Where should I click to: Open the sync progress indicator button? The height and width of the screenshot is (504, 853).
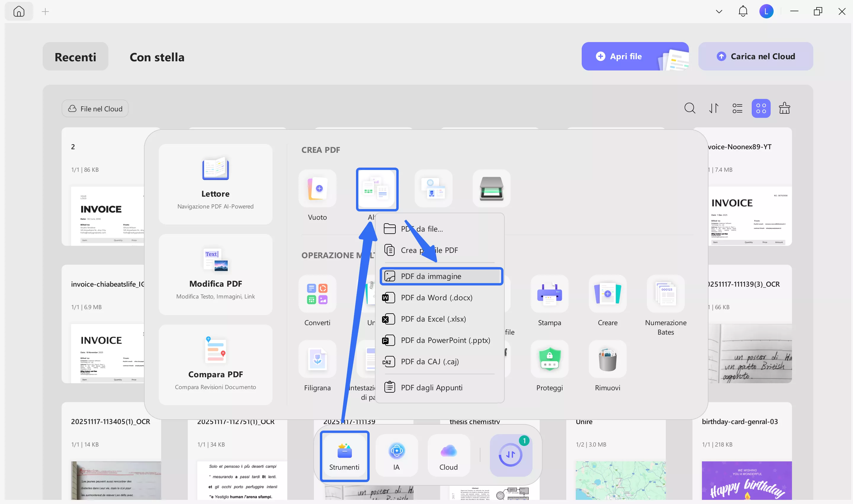pos(511,455)
